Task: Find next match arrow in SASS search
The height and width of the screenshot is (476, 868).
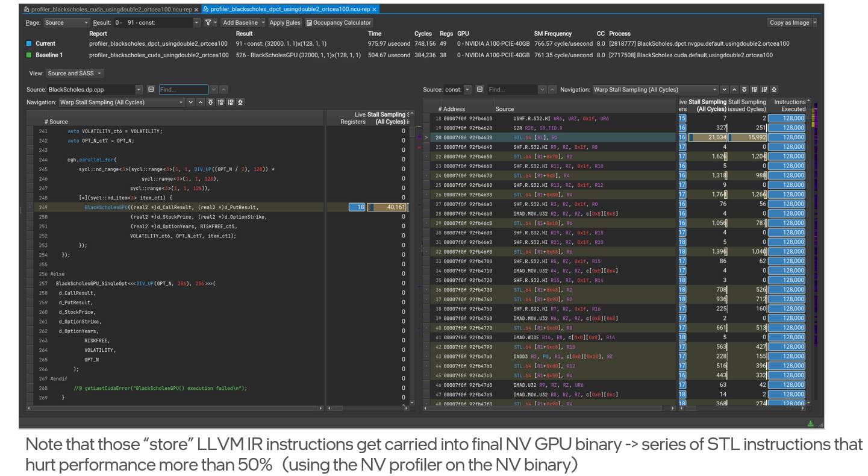Action: (x=542, y=89)
